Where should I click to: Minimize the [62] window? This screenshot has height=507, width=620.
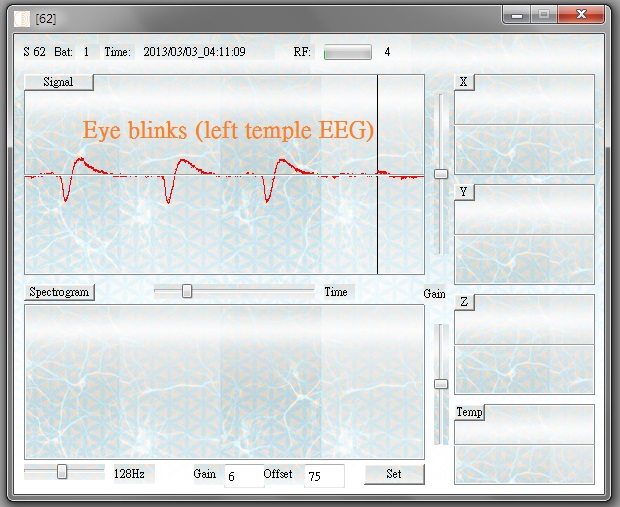[x=517, y=15]
